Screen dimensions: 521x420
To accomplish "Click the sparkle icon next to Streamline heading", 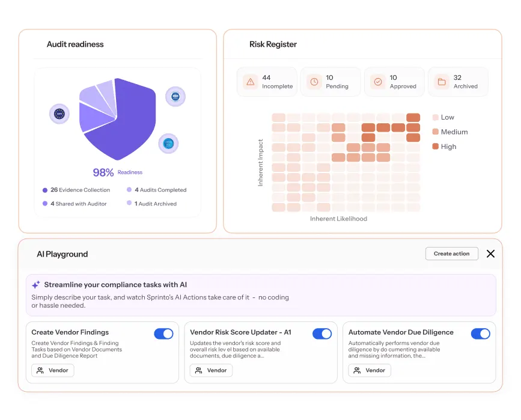I will [36, 285].
